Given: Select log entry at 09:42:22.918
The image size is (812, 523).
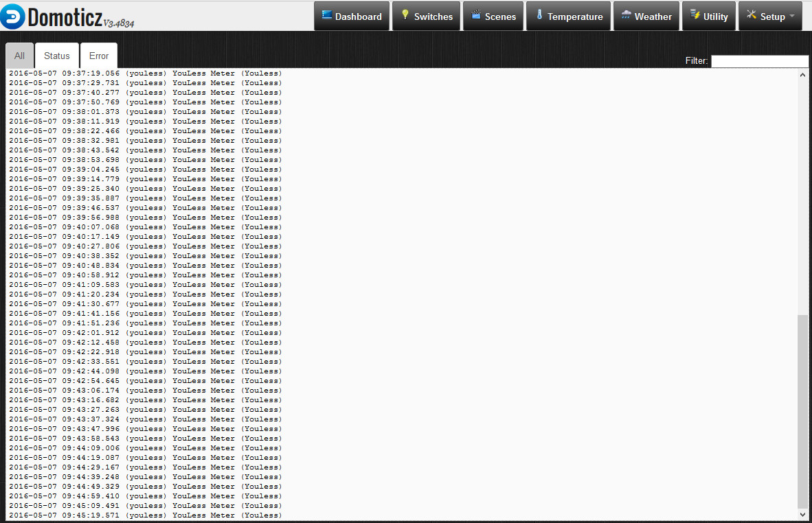Looking at the screenshot, I should pyautogui.click(x=146, y=352).
